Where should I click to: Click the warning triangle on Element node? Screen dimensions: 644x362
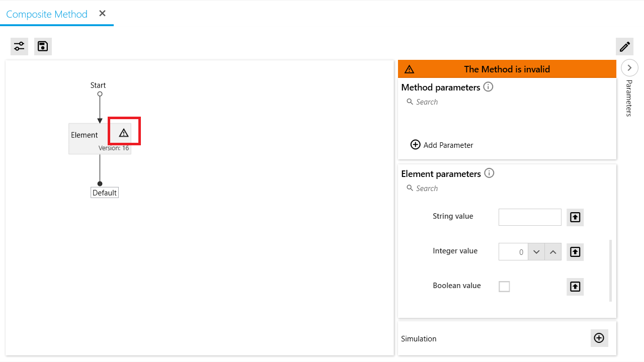pyautogui.click(x=124, y=133)
